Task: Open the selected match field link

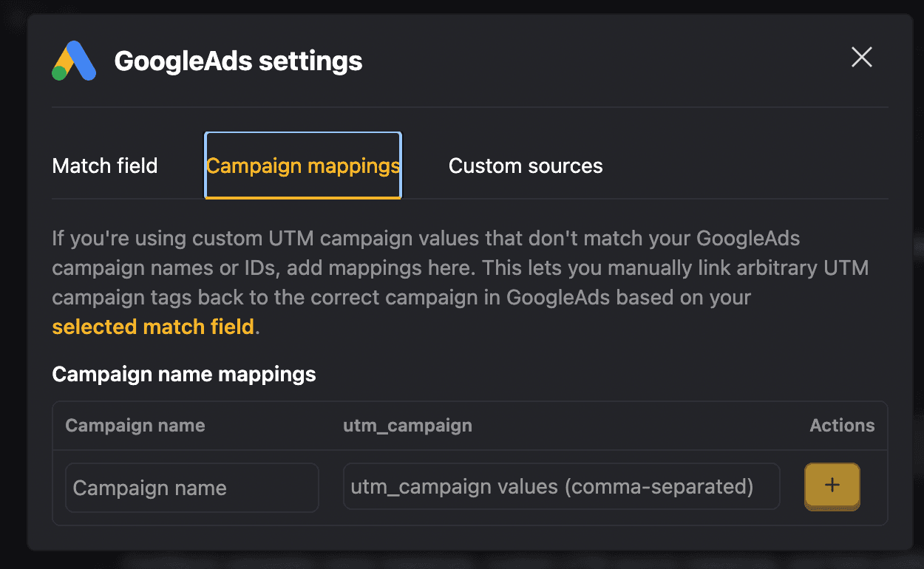Action: (x=152, y=327)
